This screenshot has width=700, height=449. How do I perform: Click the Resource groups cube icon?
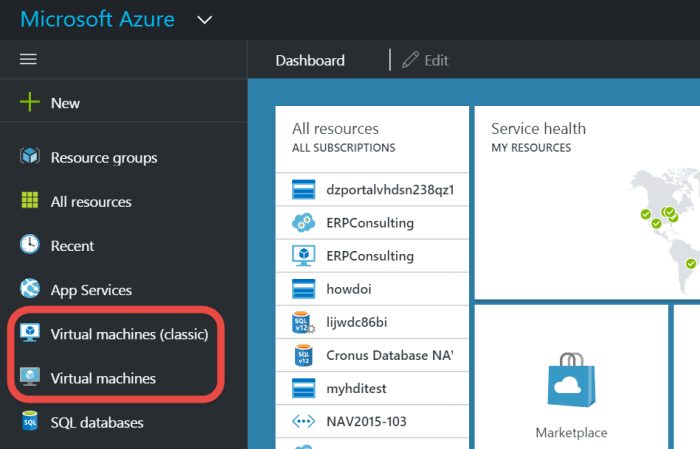pos(30,157)
